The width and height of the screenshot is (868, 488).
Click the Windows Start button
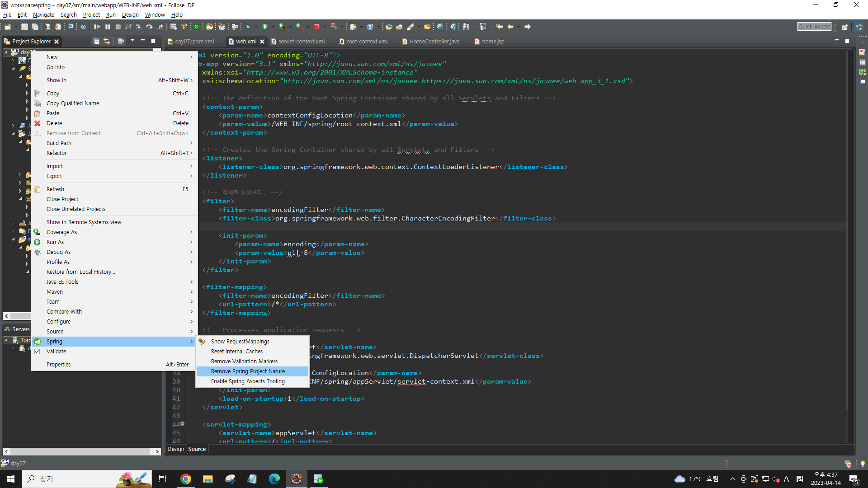pos(11,479)
